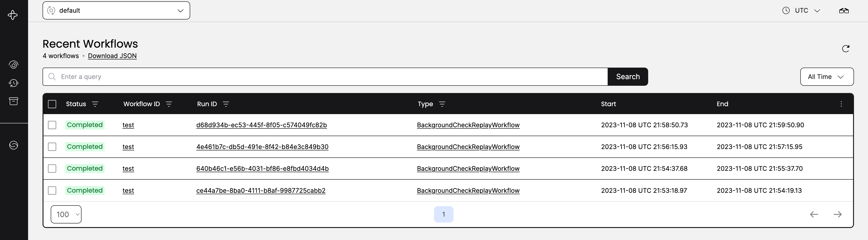The width and height of the screenshot is (868, 240).
Task: Check the row for run ce44a7be-8ba0
Action: pos(52,190)
